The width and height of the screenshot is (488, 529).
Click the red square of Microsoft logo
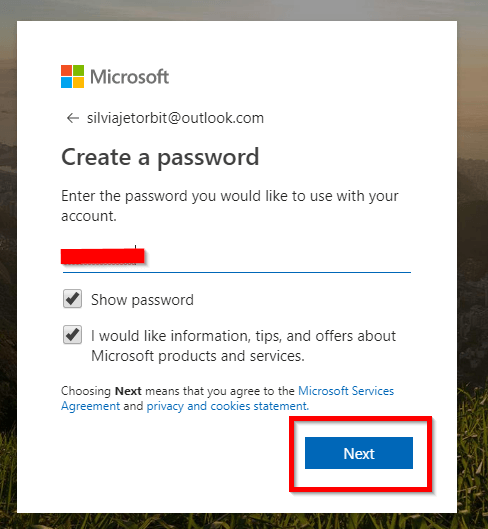pos(66,71)
